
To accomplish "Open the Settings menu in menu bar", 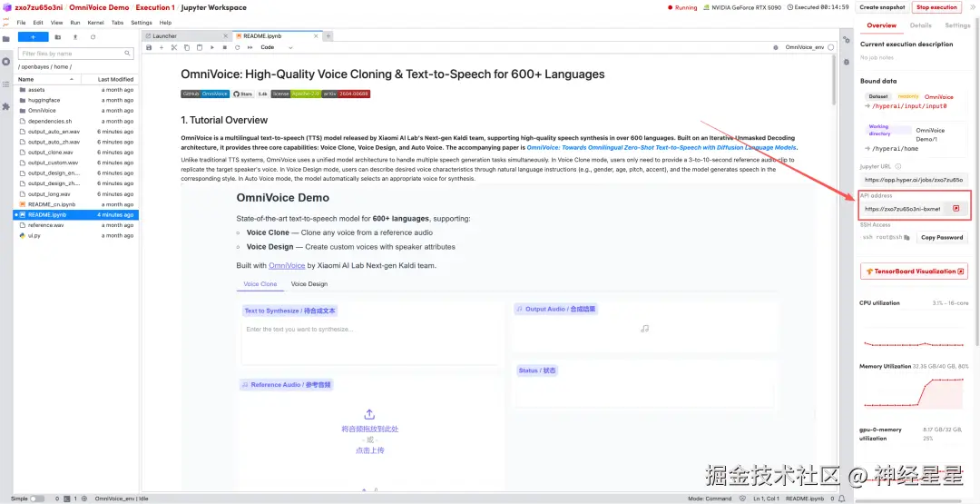I will click(142, 23).
